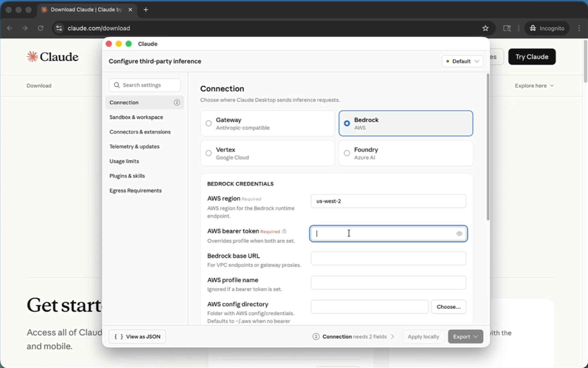This screenshot has width=588, height=368.
Task: Select the Download Claude browser tab
Action: [x=87, y=10]
